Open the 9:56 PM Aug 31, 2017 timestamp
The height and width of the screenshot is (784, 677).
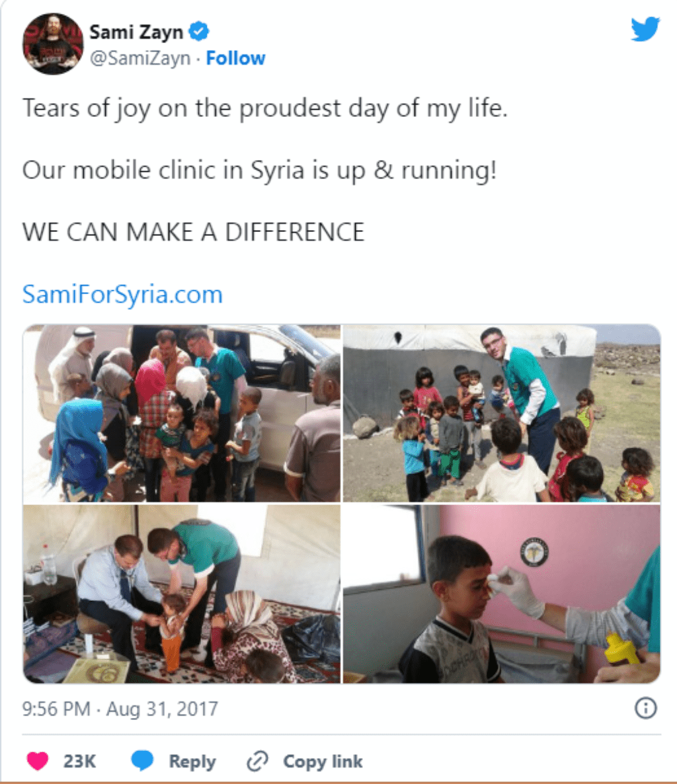(x=120, y=709)
